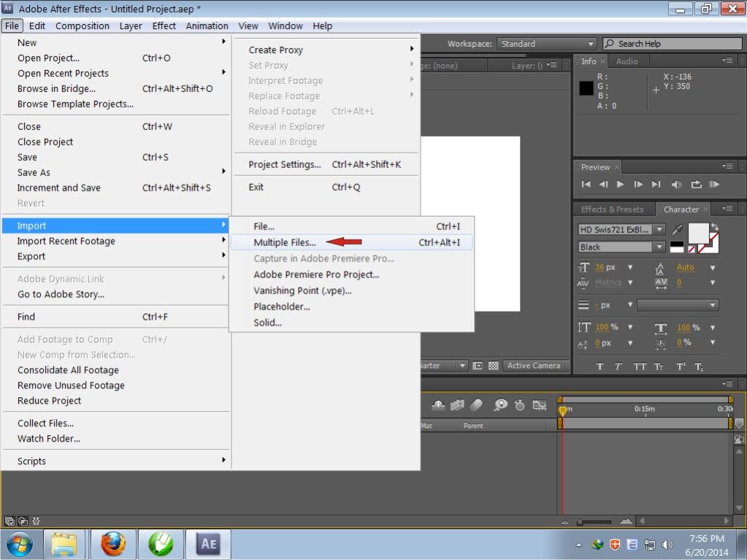Image resolution: width=747 pixels, height=560 pixels.
Task: Toggle the Live Update icon in timeline
Action: (438, 404)
